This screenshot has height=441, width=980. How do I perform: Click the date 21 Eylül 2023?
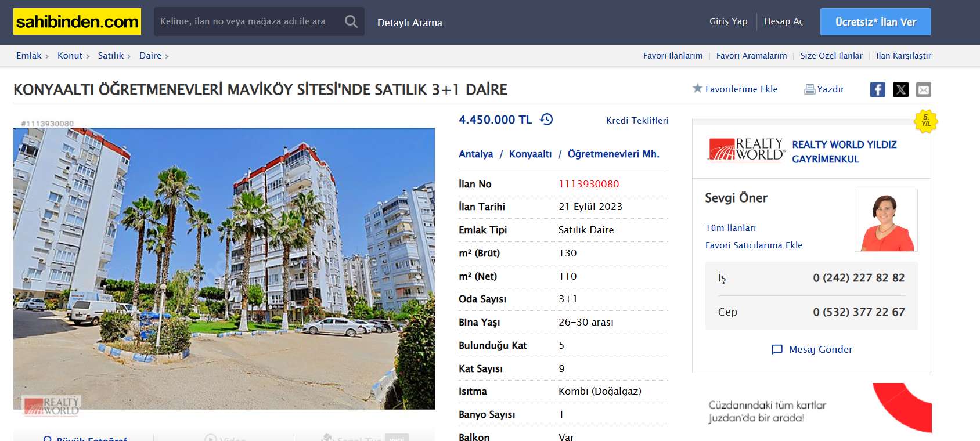pyautogui.click(x=590, y=207)
